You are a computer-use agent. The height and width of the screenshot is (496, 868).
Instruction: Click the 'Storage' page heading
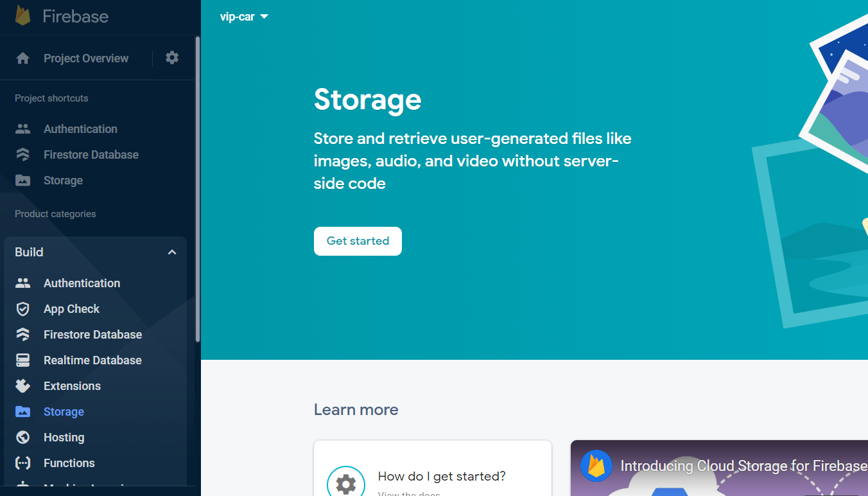click(x=367, y=100)
